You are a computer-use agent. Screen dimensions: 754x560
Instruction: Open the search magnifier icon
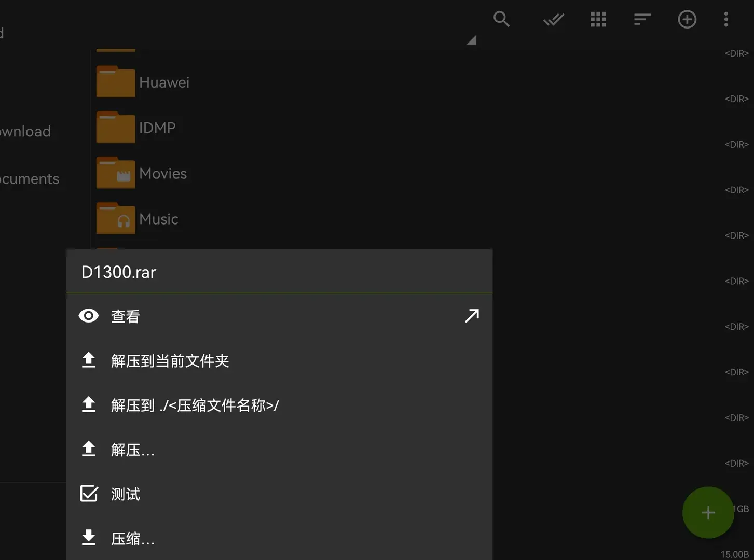[501, 19]
